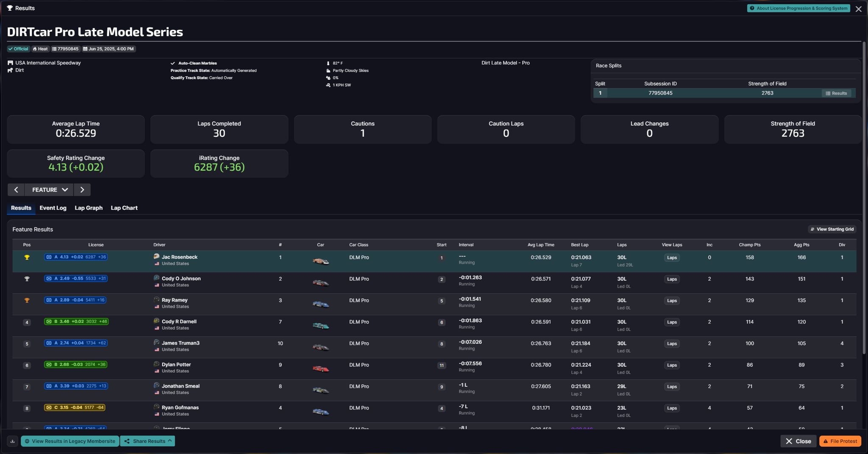This screenshot has height=454, width=868.
Task: Click Dylan Potter's red car icon
Action: (x=320, y=368)
